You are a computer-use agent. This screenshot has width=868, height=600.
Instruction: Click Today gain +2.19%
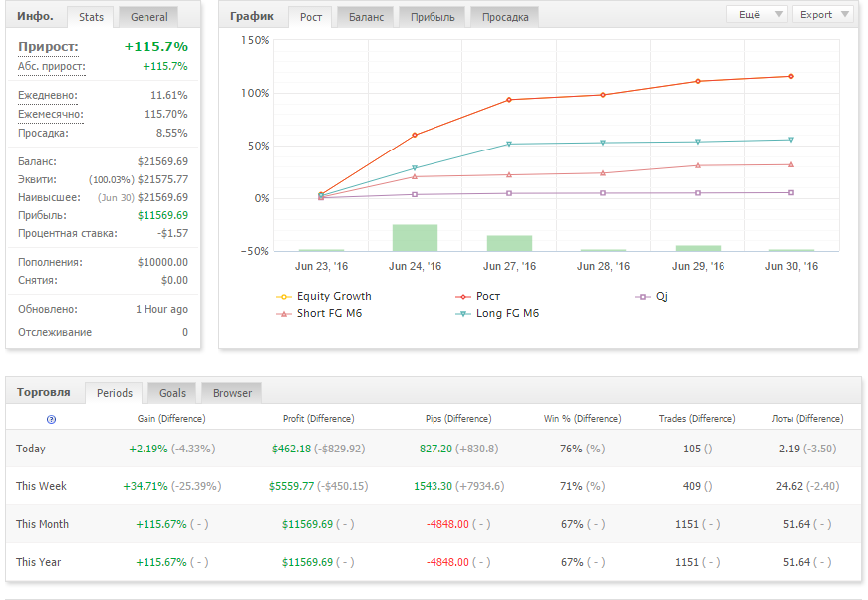[148, 449]
